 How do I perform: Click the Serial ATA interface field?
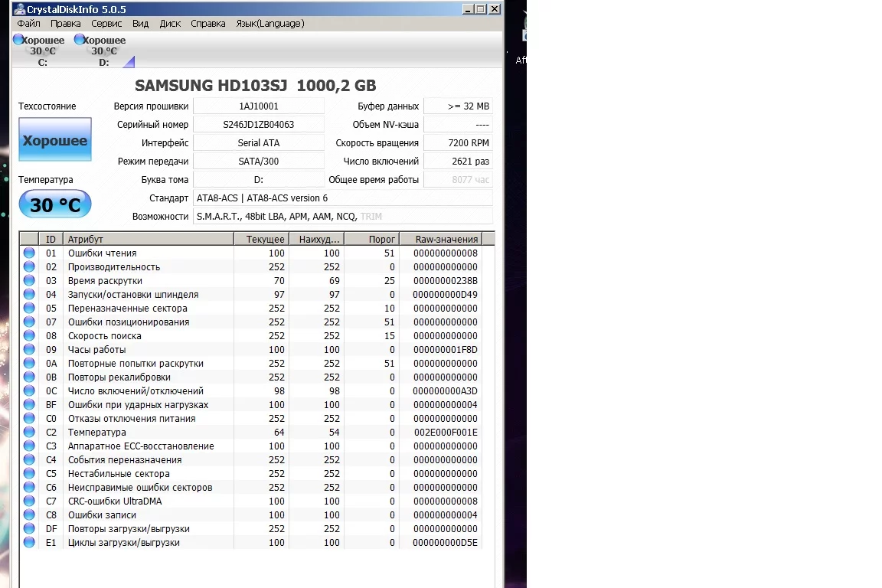(259, 143)
